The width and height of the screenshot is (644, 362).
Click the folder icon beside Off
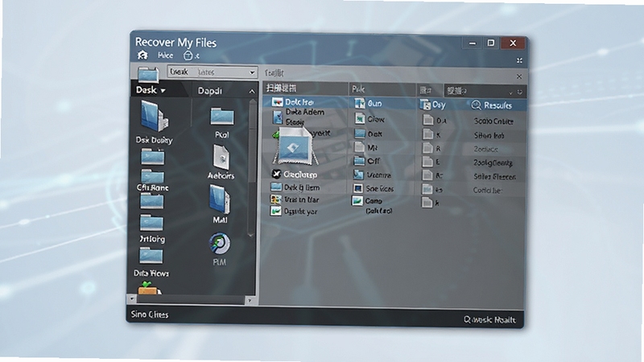[x=359, y=160]
